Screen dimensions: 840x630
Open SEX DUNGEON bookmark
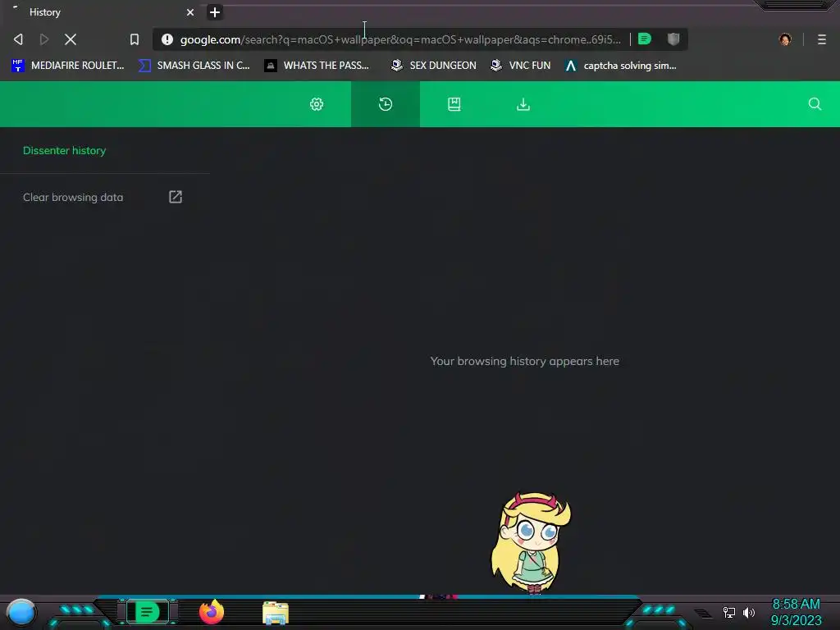[x=433, y=66]
